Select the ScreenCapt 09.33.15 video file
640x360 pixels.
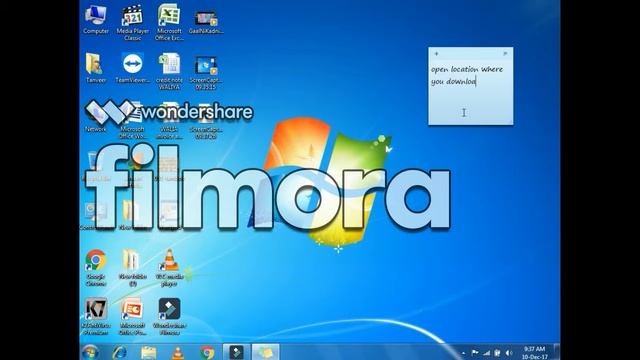click(206, 73)
